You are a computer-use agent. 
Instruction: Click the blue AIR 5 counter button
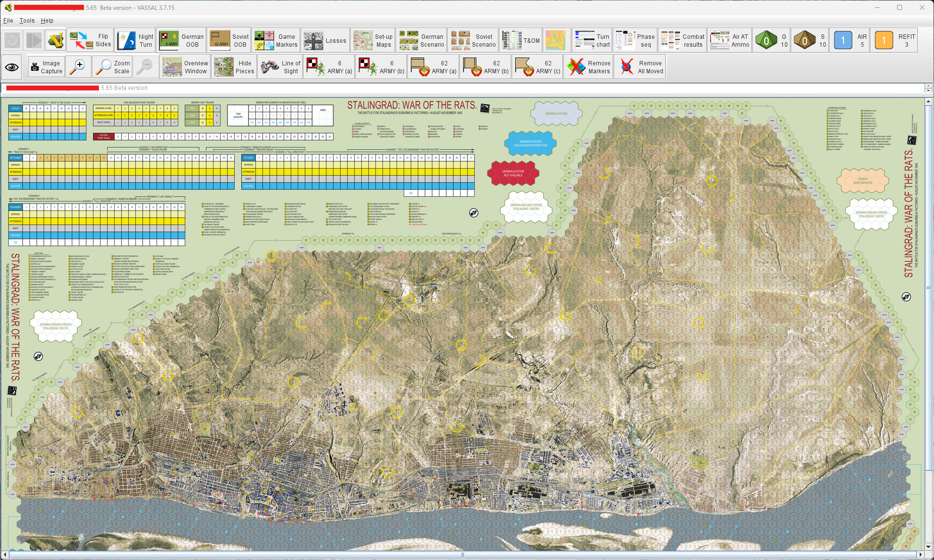tap(850, 40)
